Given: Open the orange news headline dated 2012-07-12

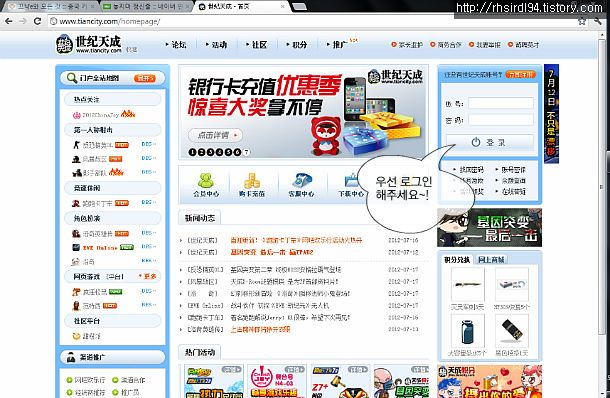Looking at the screenshot, I should point(272,252).
